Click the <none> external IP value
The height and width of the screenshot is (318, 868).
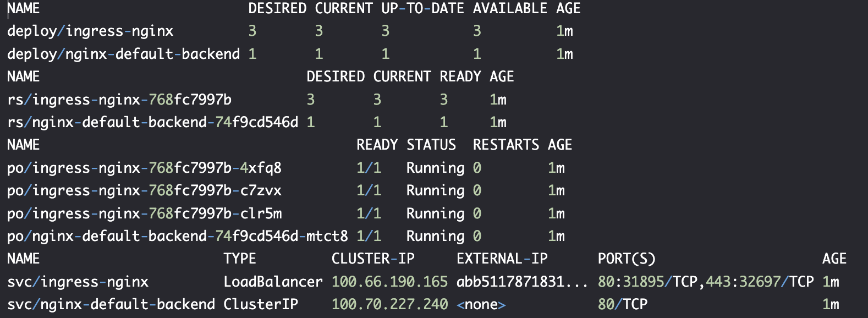[x=481, y=304]
